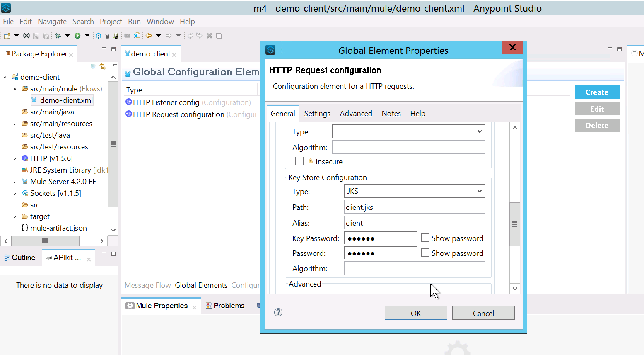Click the Create button
Image resolution: width=644 pixels, height=355 pixels.
(597, 92)
